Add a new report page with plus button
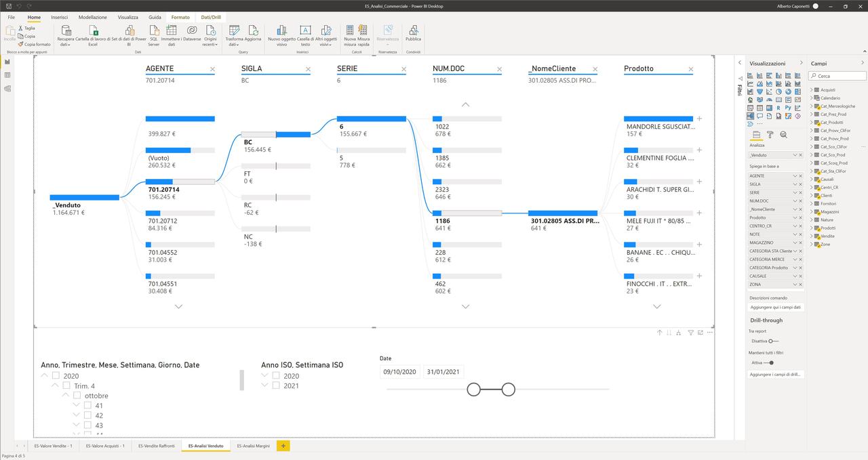 [283, 446]
